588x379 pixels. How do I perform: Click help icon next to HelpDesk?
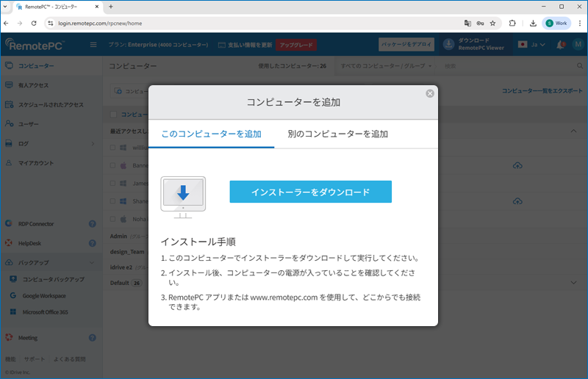click(x=93, y=243)
